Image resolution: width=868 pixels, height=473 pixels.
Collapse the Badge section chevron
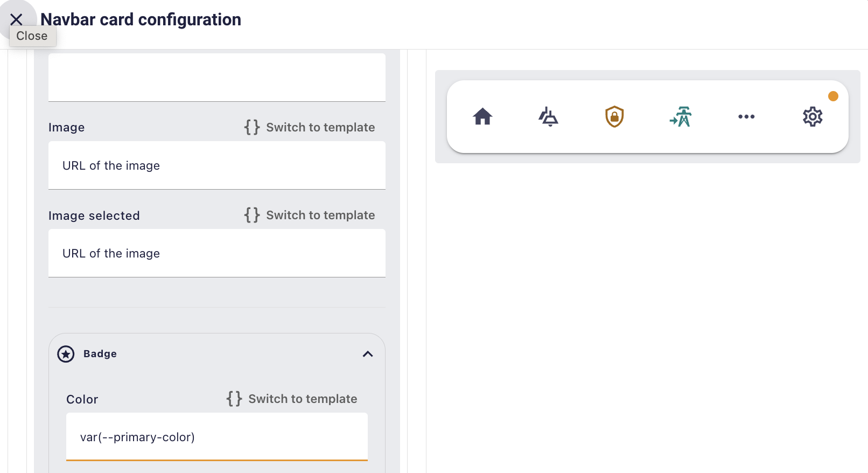click(368, 354)
